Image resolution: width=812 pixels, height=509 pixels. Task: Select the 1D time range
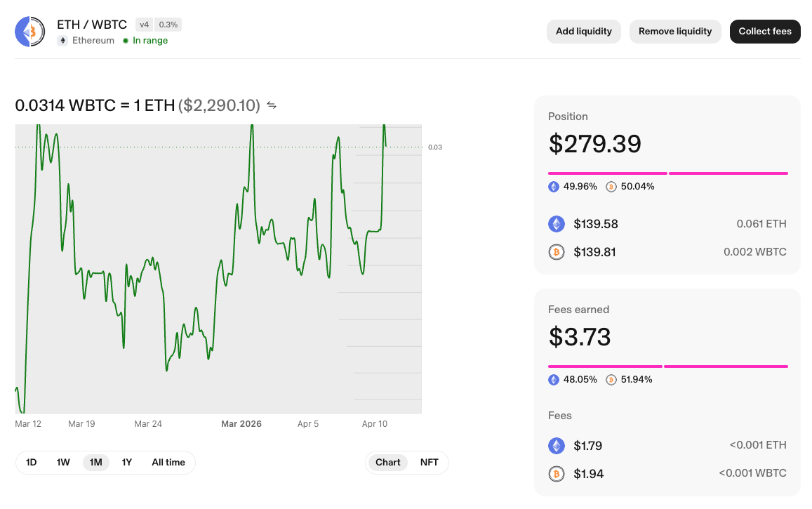(32, 463)
